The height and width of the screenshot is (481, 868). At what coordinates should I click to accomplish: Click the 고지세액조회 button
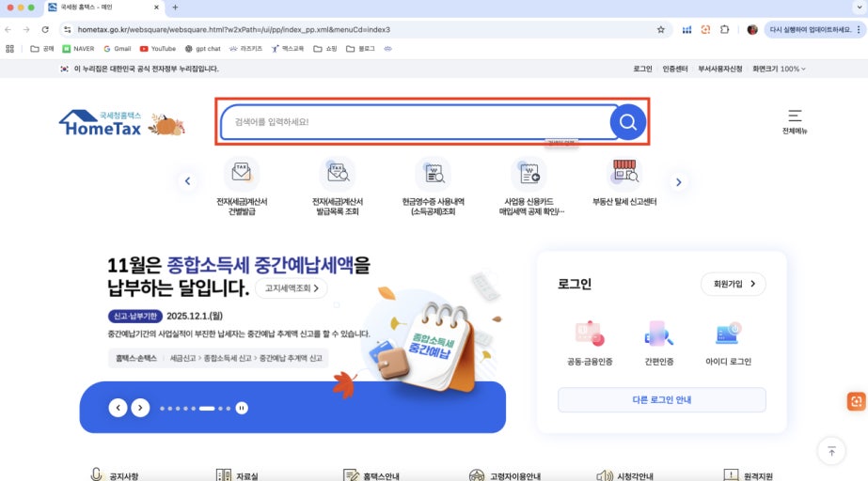point(292,288)
